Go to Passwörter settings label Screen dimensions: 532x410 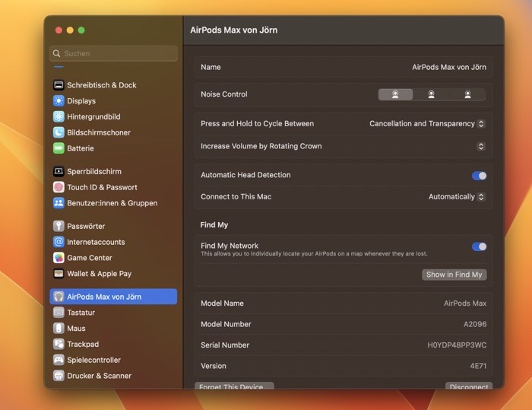coord(86,226)
